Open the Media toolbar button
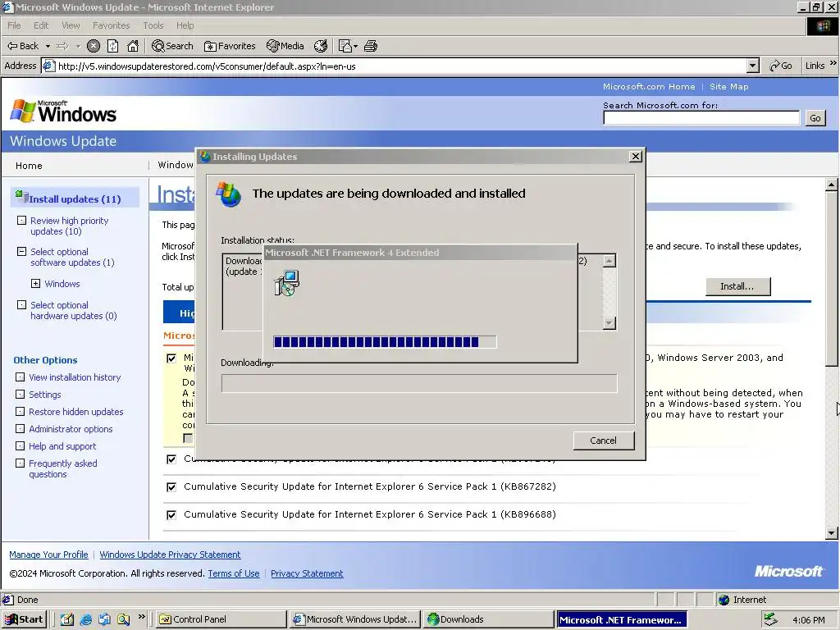This screenshot has width=840, height=630. coord(285,46)
